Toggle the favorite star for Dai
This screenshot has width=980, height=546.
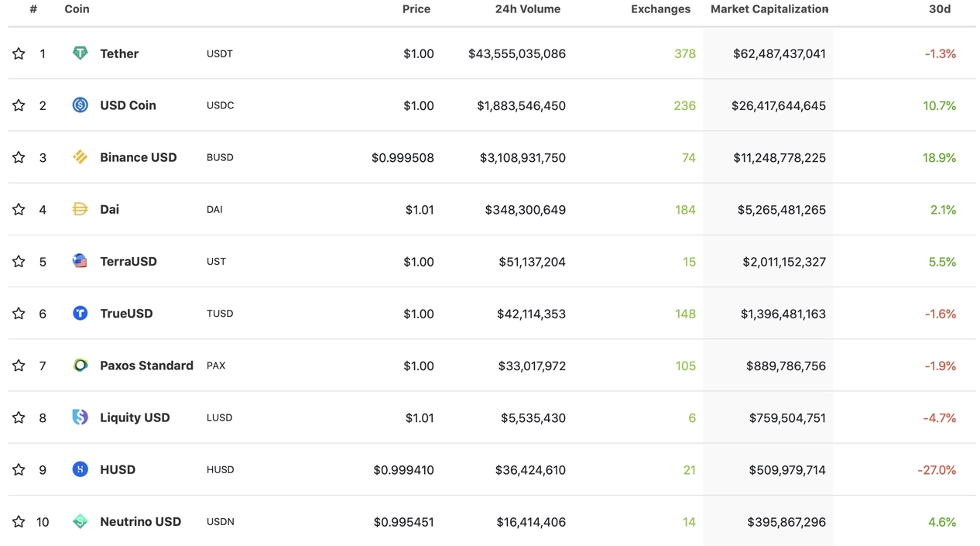click(19, 209)
